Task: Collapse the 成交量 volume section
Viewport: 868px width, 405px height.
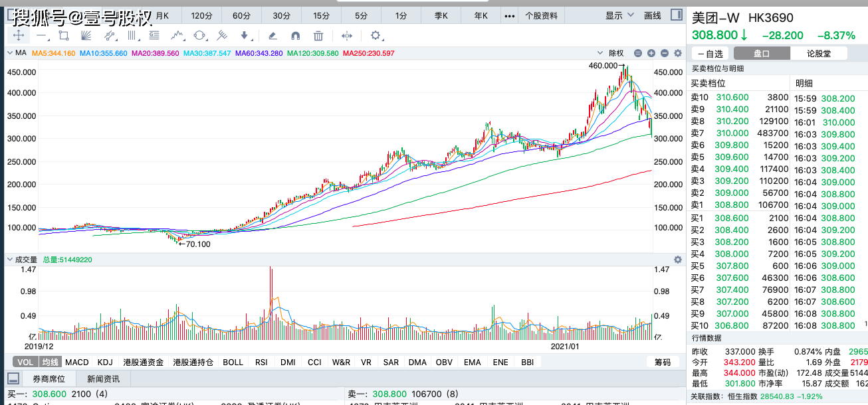Action: (x=9, y=260)
